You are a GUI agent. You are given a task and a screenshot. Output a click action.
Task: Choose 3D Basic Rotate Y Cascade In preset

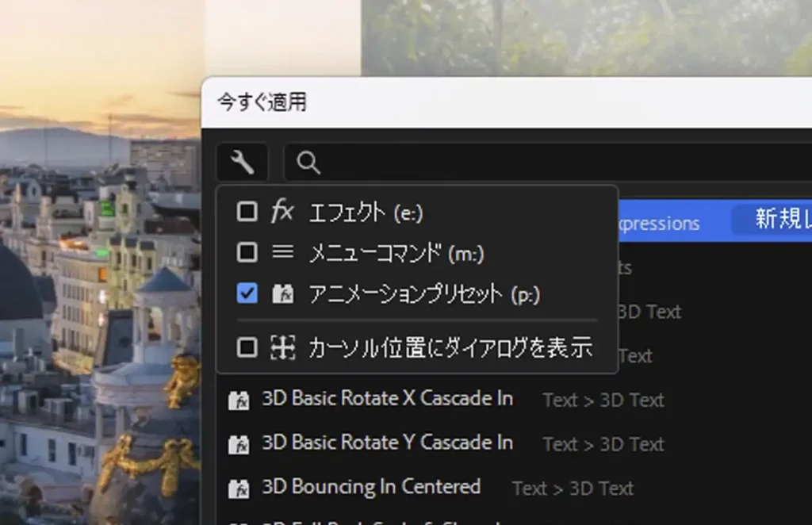coord(387,443)
